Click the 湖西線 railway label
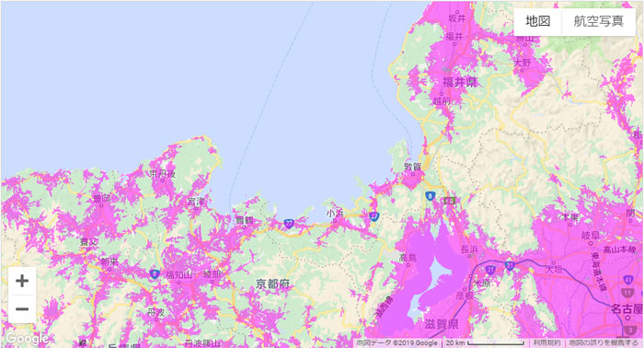 (x=385, y=307)
